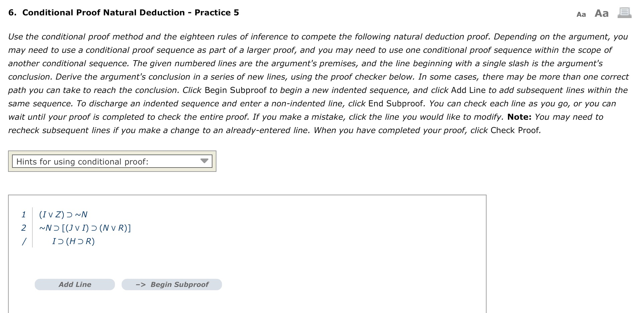Screen dimensions: 644x313
Task: Click the small Aa icon to shrink text
Action: pyautogui.click(x=581, y=14)
